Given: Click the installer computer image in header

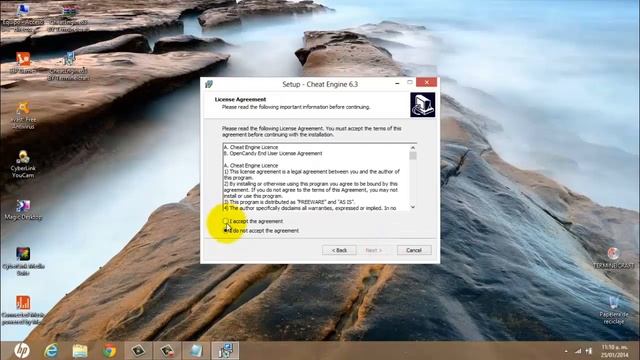Looking at the screenshot, I should click(422, 105).
